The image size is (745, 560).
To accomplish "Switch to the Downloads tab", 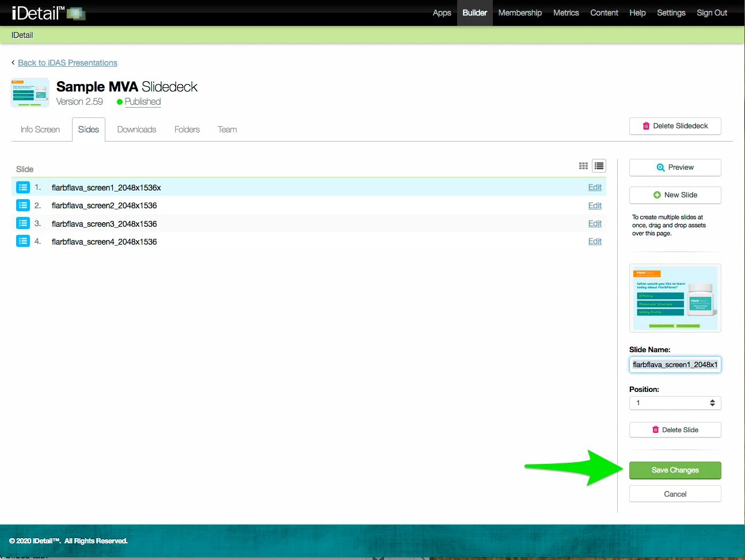I will pyautogui.click(x=137, y=129).
